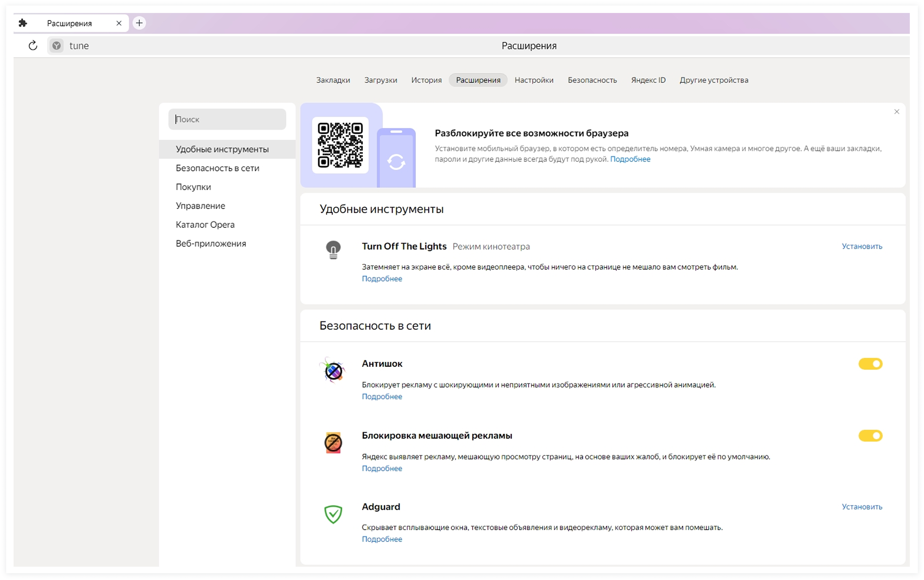Select Веб-приложения in the sidebar

click(x=227, y=243)
